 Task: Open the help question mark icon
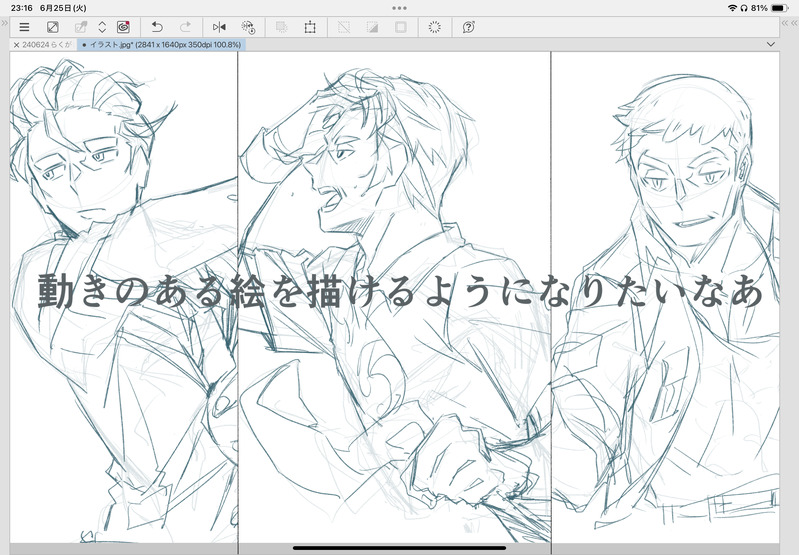(x=469, y=27)
